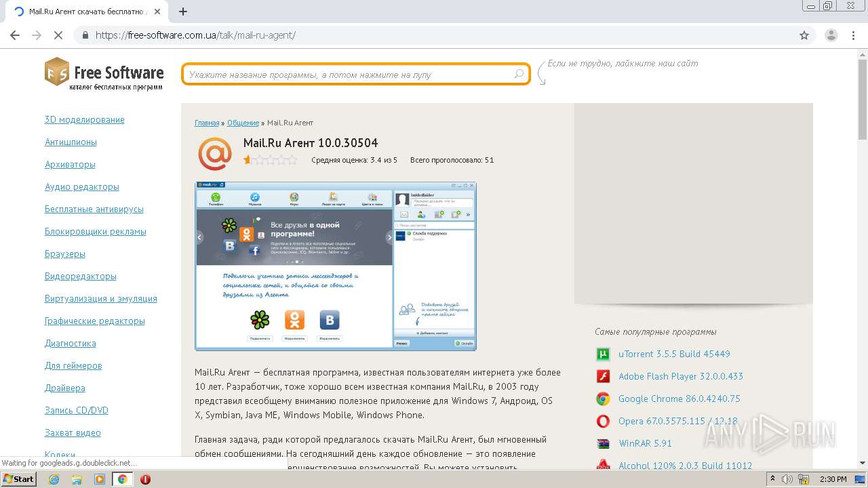Click the 2:30 PM clock
Viewport: 868px width, 488px height.
click(x=833, y=479)
